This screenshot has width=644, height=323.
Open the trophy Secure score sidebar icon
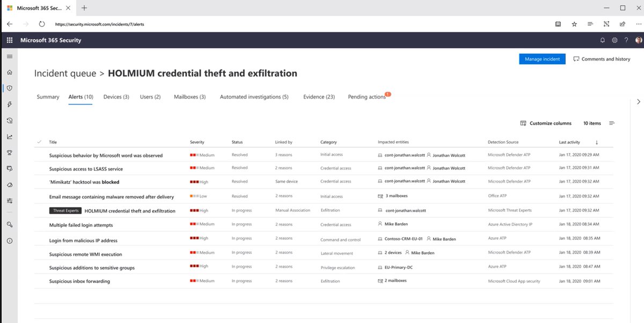pyautogui.click(x=9, y=152)
